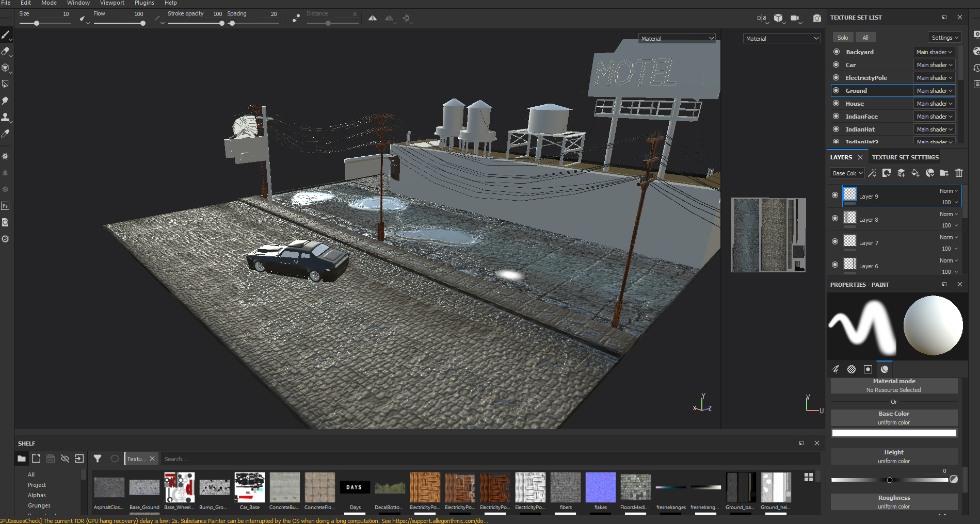The image size is (980, 524).
Task: Click the camera screenshot icon
Action: click(816, 19)
